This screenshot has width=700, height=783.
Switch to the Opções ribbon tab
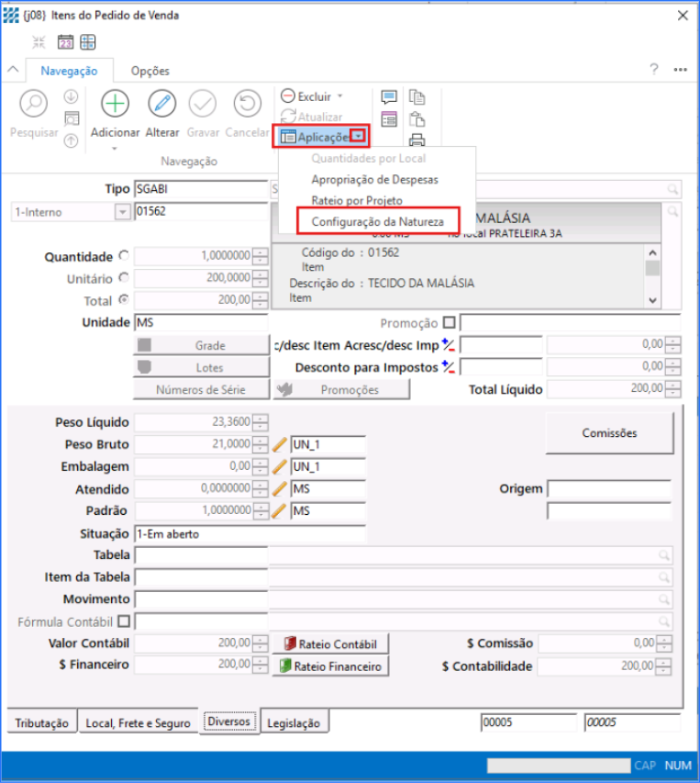(150, 71)
